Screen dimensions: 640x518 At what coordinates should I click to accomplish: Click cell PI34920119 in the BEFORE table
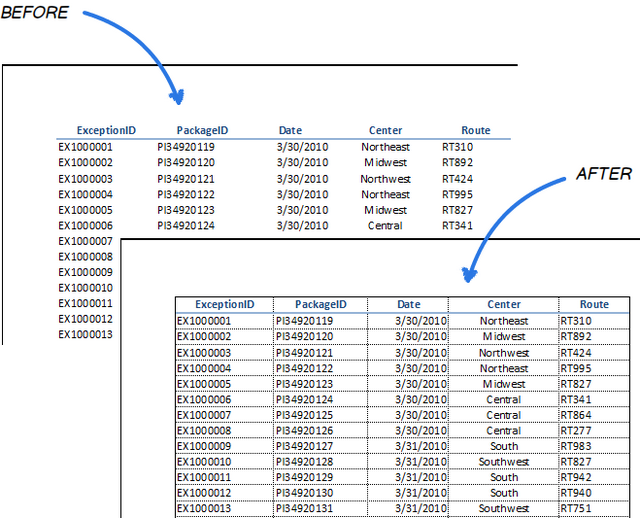click(186, 147)
